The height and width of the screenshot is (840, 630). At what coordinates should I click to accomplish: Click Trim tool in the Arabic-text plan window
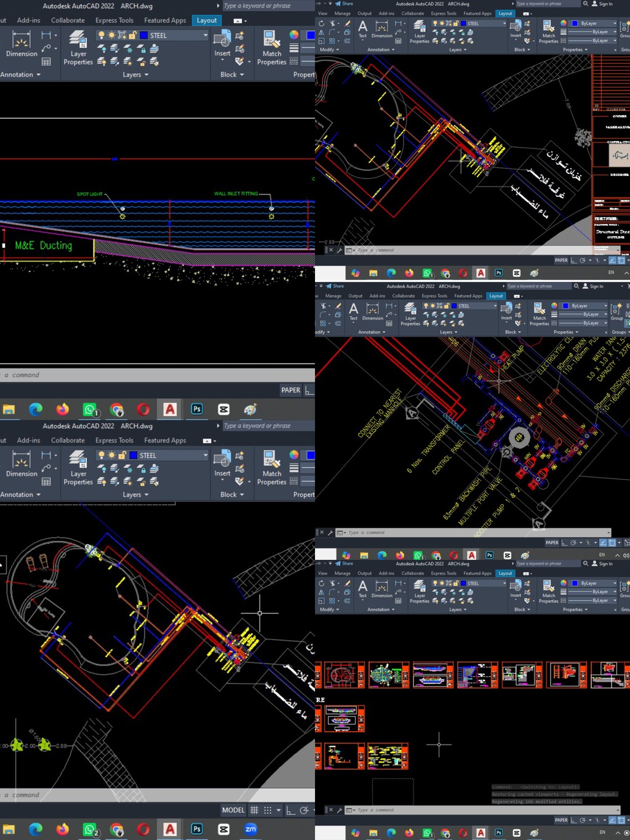333,23
